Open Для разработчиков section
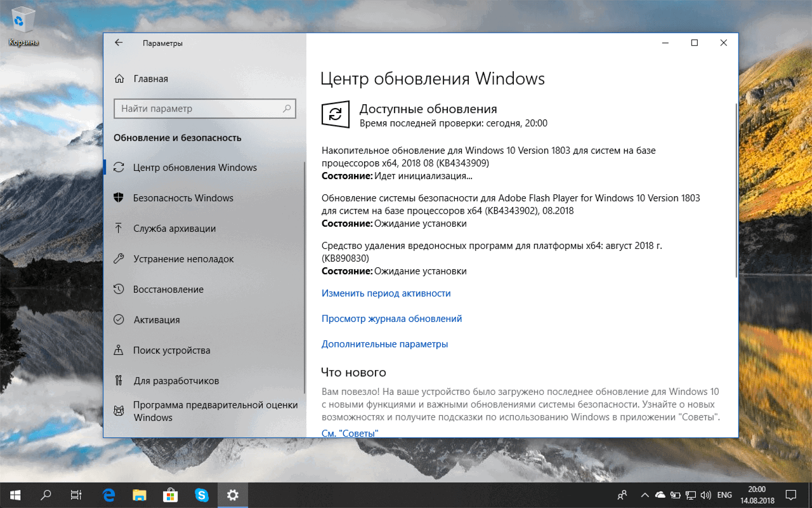This screenshot has width=812, height=508. [174, 380]
